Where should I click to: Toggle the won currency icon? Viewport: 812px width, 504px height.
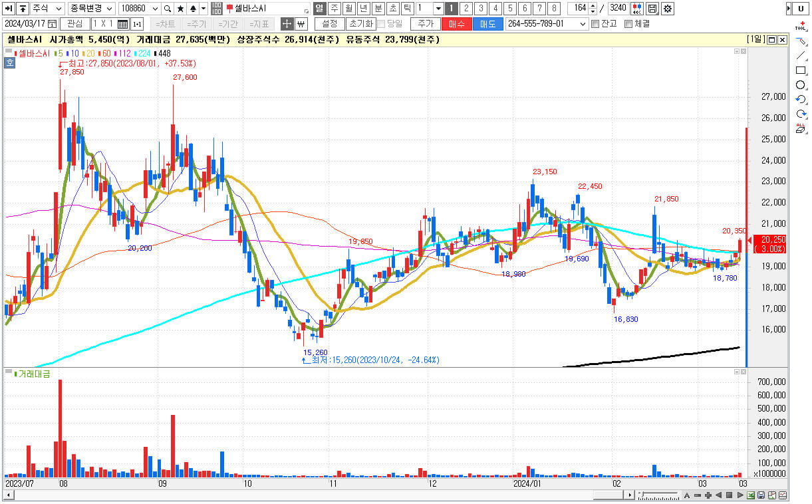coord(301,24)
